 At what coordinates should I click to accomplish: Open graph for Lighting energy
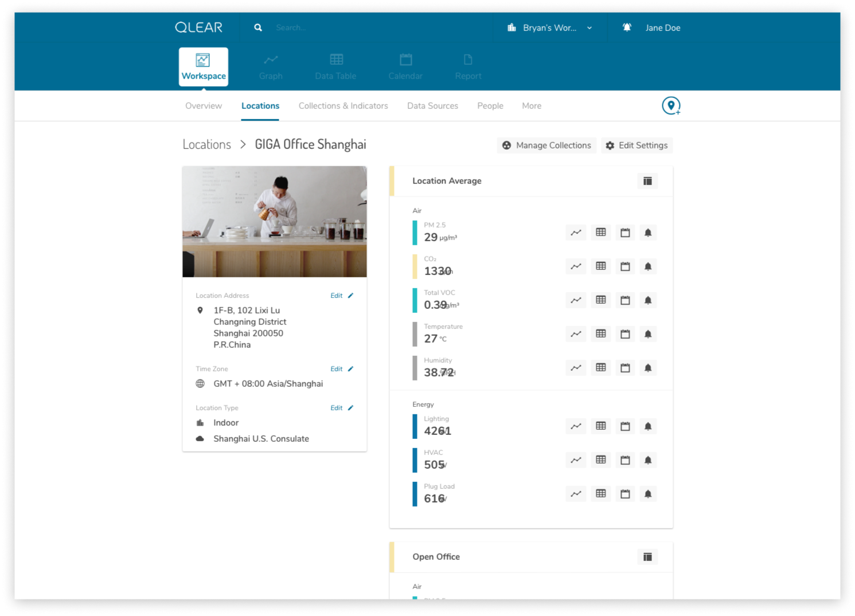[576, 426]
